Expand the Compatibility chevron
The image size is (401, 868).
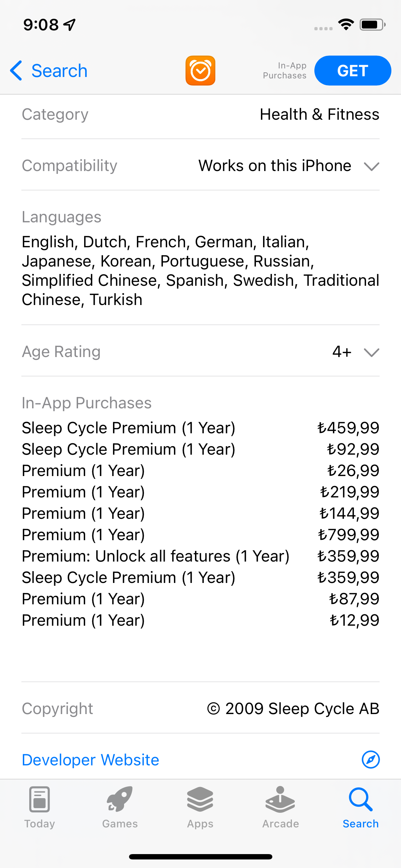(371, 166)
